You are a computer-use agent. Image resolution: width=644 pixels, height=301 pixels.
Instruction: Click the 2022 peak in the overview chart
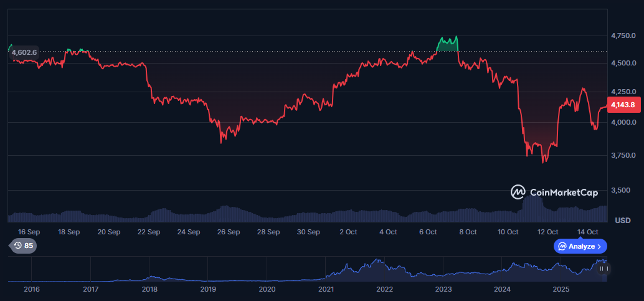pyautogui.click(x=377, y=261)
